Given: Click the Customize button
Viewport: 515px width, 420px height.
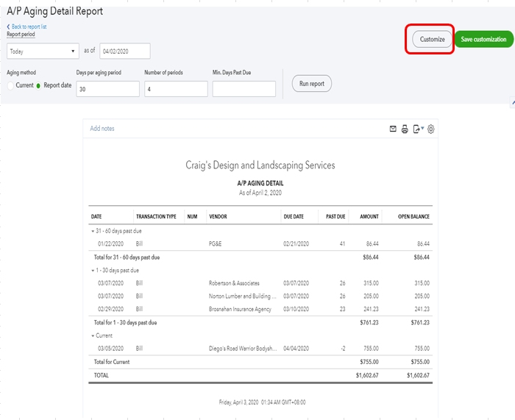Looking at the screenshot, I should (432, 40).
